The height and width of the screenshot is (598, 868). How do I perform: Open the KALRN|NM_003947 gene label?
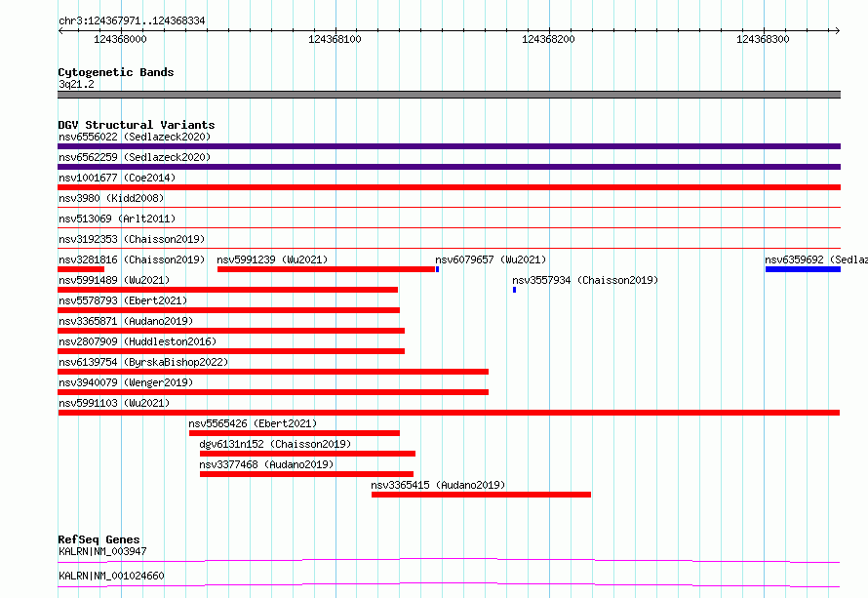click(x=102, y=551)
